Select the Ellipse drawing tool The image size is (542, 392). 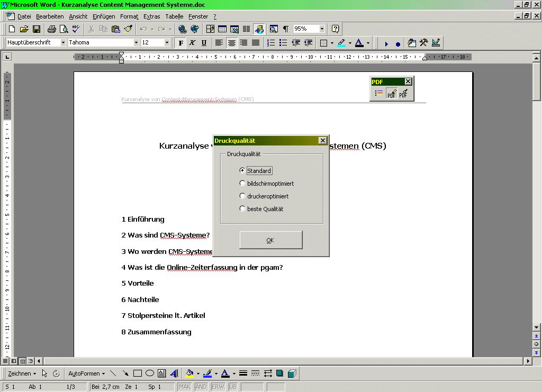coord(150,373)
